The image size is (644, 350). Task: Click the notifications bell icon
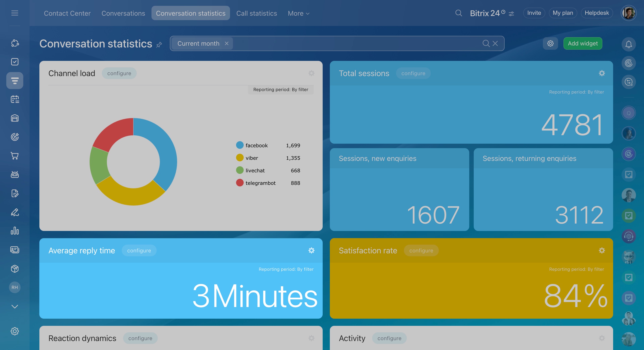pyautogui.click(x=629, y=44)
